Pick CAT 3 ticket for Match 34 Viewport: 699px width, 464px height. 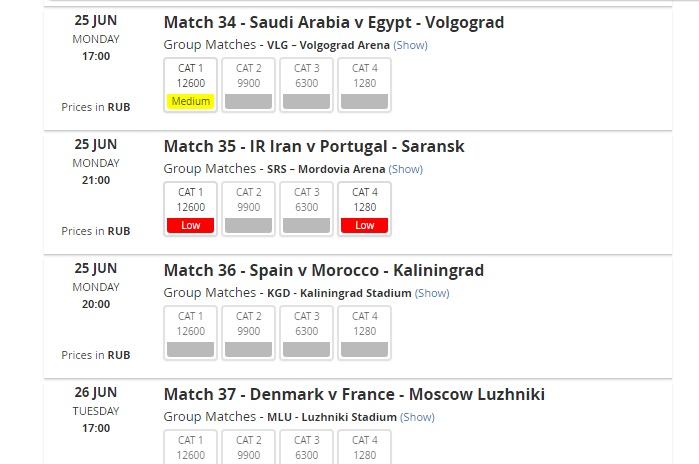click(x=306, y=84)
